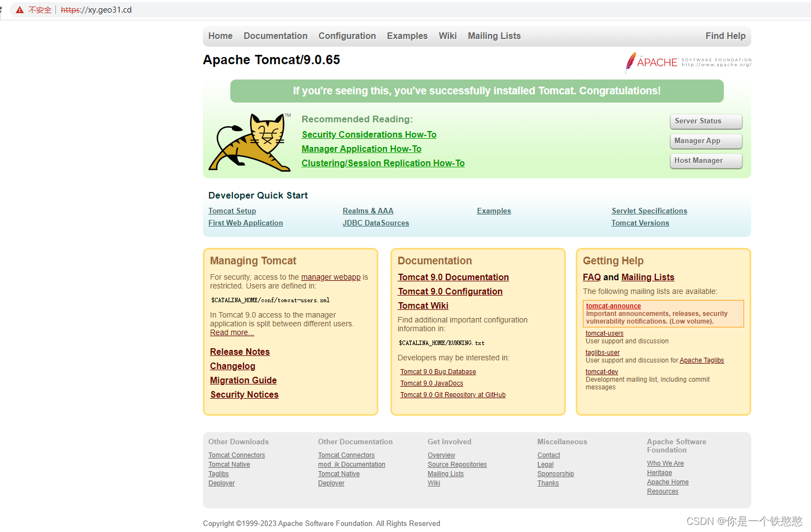The height and width of the screenshot is (532, 811).
Task: Open the tomcat-users mailing list link
Action: click(604, 333)
